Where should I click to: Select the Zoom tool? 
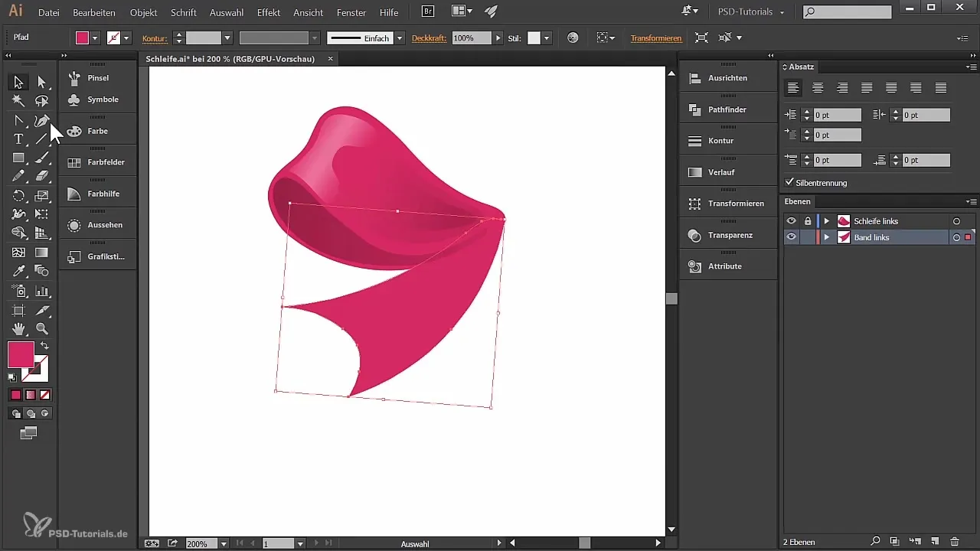point(42,329)
